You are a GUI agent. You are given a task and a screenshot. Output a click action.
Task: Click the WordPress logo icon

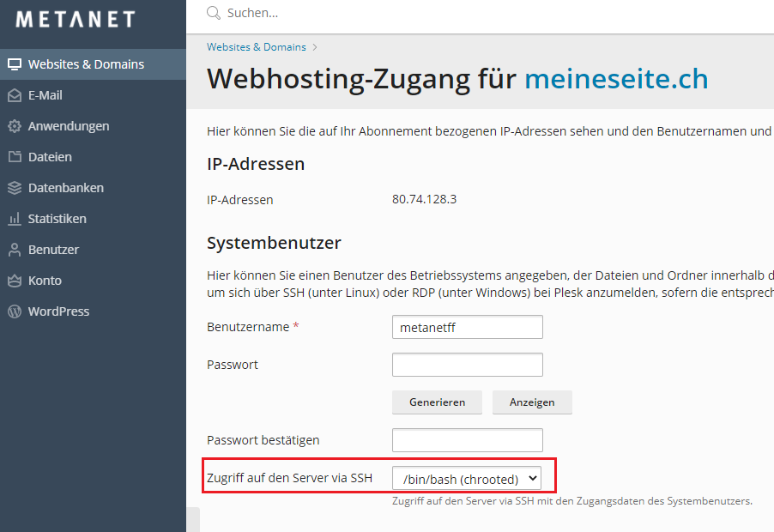coord(14,311)
